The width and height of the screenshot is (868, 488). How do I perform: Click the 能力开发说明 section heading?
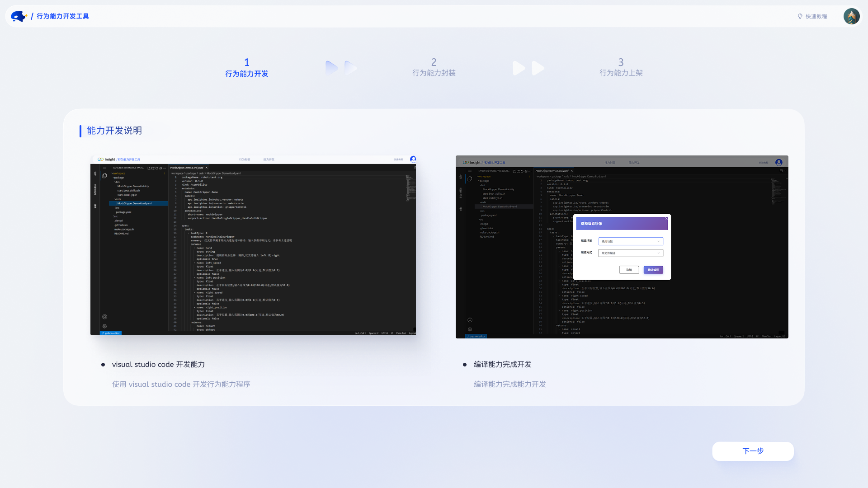click(114, 131)
